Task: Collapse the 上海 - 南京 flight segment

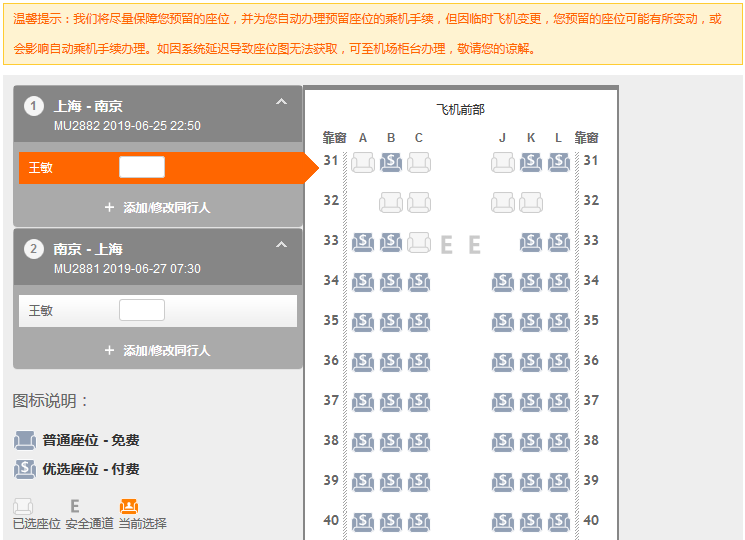Action: click(282, 102)
